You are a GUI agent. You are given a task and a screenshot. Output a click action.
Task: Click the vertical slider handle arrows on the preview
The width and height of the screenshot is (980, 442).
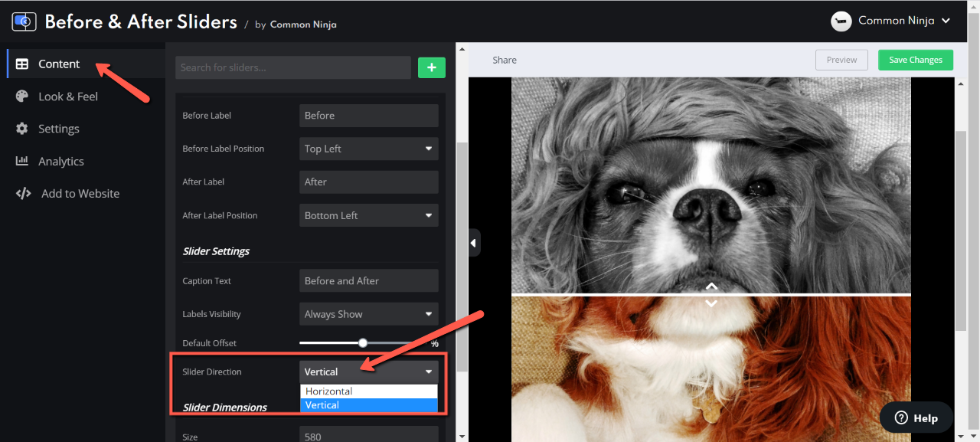click(x=711, y=294)
